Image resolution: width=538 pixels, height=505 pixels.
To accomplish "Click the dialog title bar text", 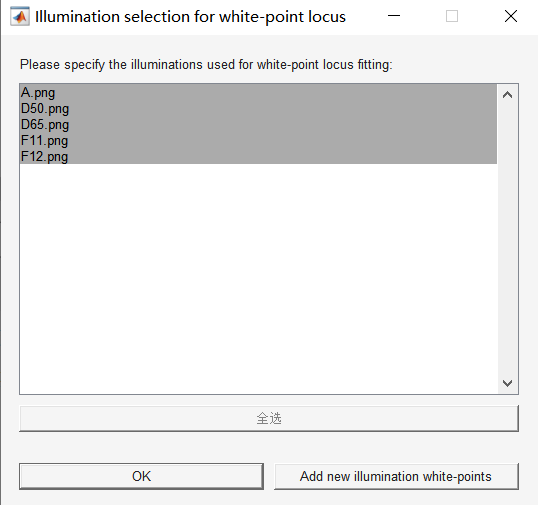I will click(x=190, y=16).
